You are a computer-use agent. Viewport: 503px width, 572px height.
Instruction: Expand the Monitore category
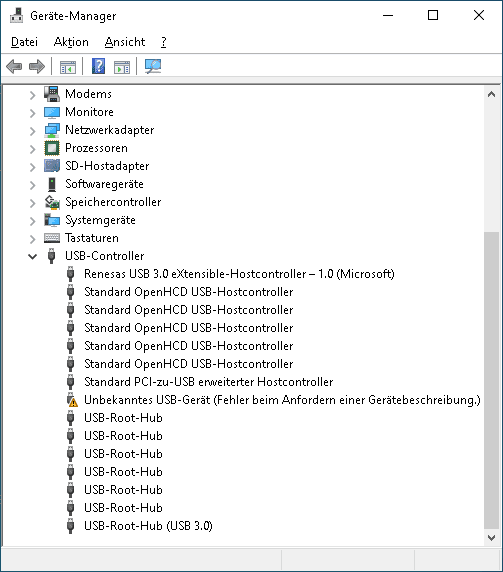point(32,113)
